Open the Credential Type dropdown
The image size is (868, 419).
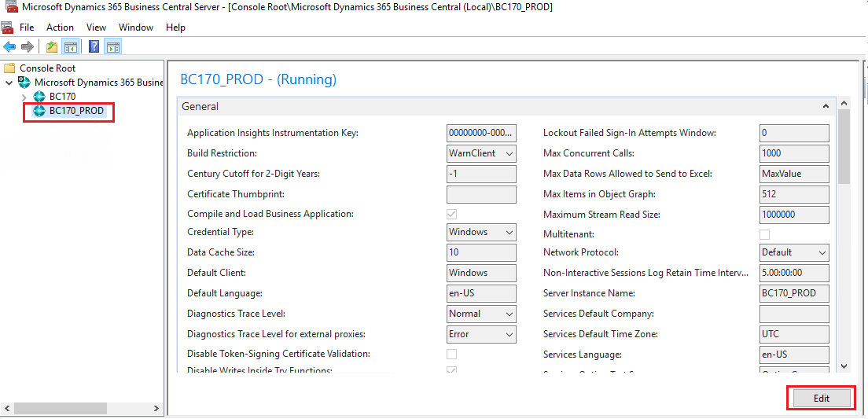pos(481,232)
